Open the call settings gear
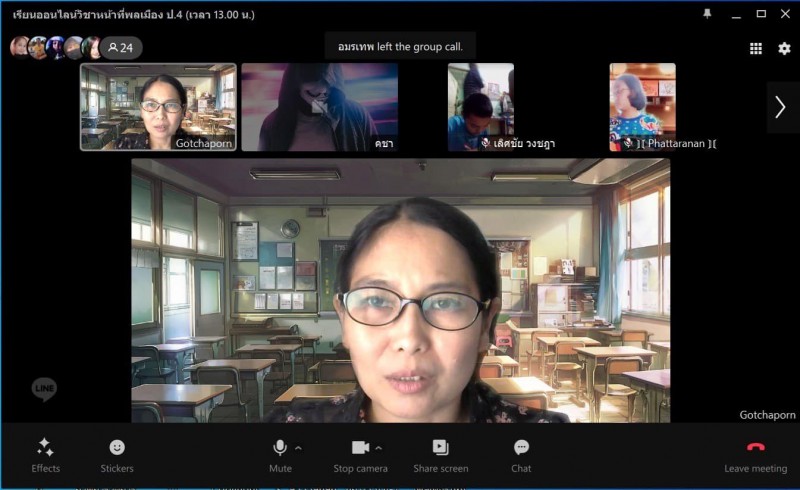Viewport: 800px width, 490px height. click(x=784, y=48)
